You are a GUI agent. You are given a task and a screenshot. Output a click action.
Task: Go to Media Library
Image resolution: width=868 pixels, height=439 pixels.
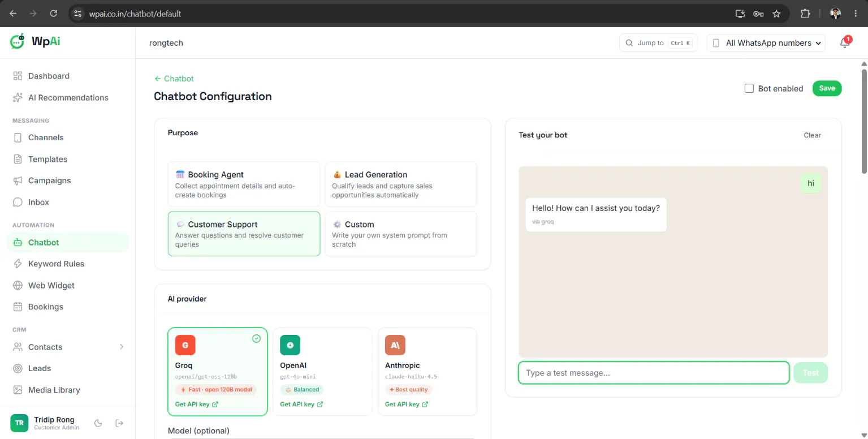68,390
